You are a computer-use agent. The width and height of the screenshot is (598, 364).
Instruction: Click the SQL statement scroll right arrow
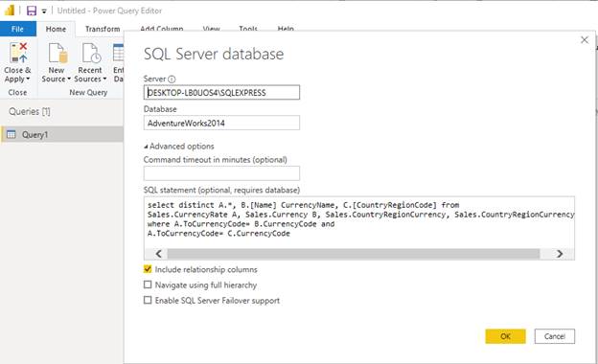(x=560, y=254)
